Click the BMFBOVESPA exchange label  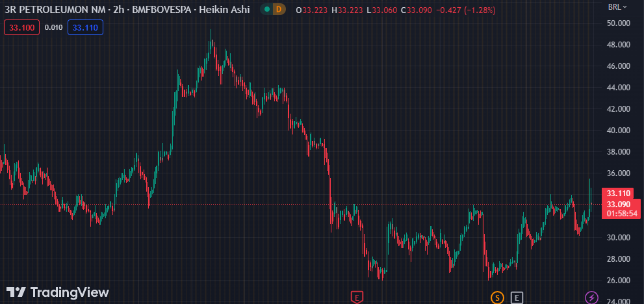(x=161, y=9)
